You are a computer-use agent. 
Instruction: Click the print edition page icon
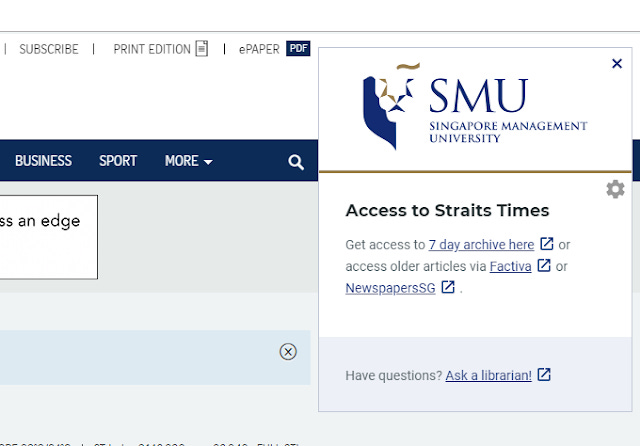[x=202, y=49]
